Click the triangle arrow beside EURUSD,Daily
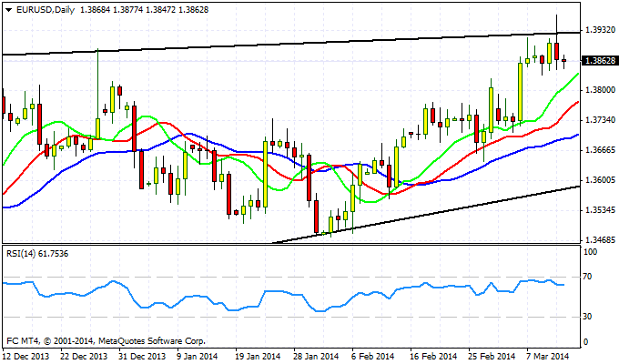 click(x=9, y=10)
